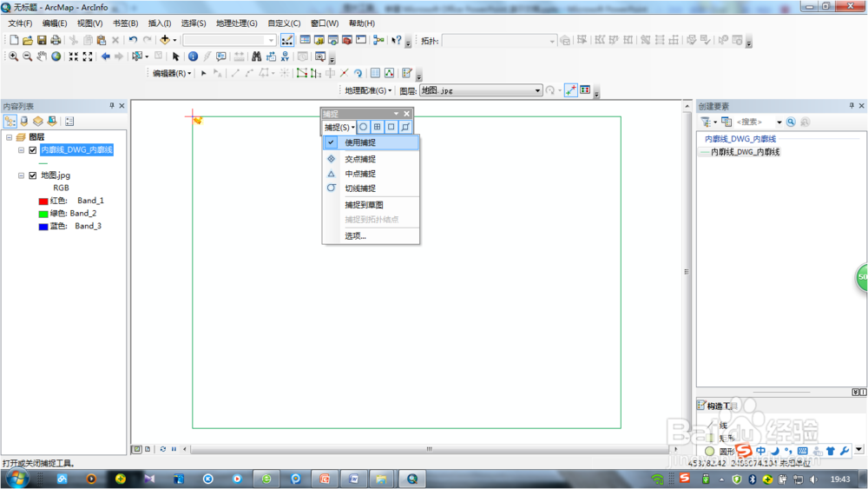Open the Editor toolbar icon
The width and height of the screenshot is (868, 489).
(287, 40)
